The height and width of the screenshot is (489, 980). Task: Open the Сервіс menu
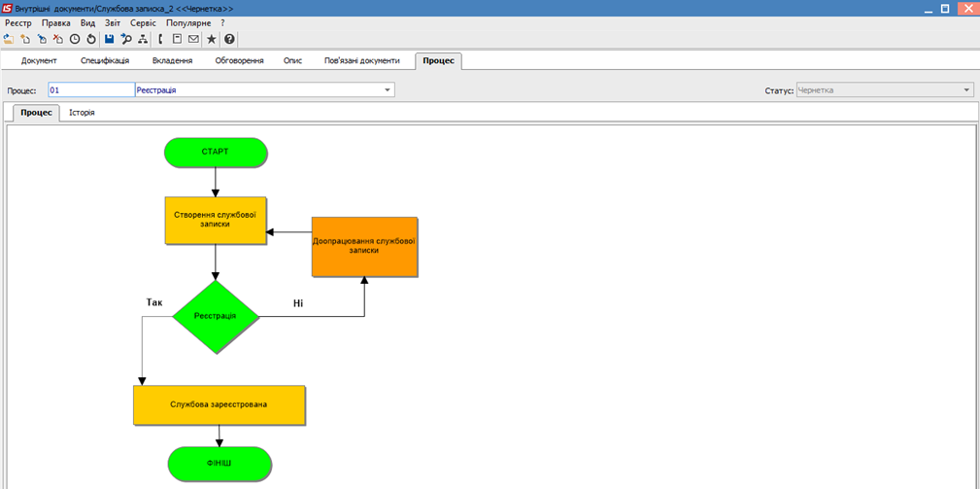[143, 22]
